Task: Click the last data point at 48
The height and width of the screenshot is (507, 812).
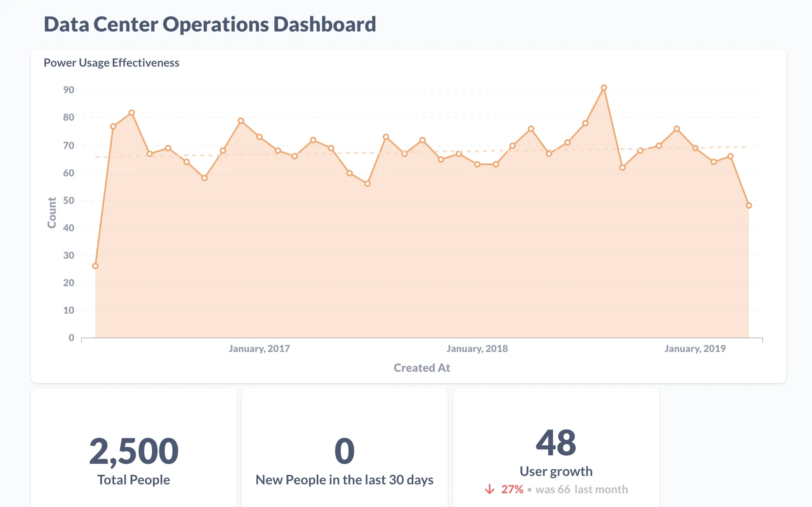Action: (749, 205)
